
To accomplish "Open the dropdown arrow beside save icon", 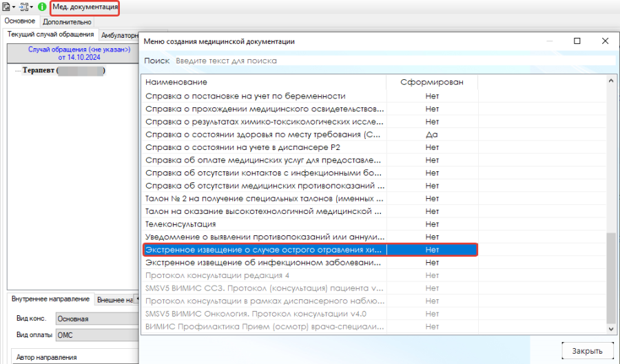I will coord(14,7).
